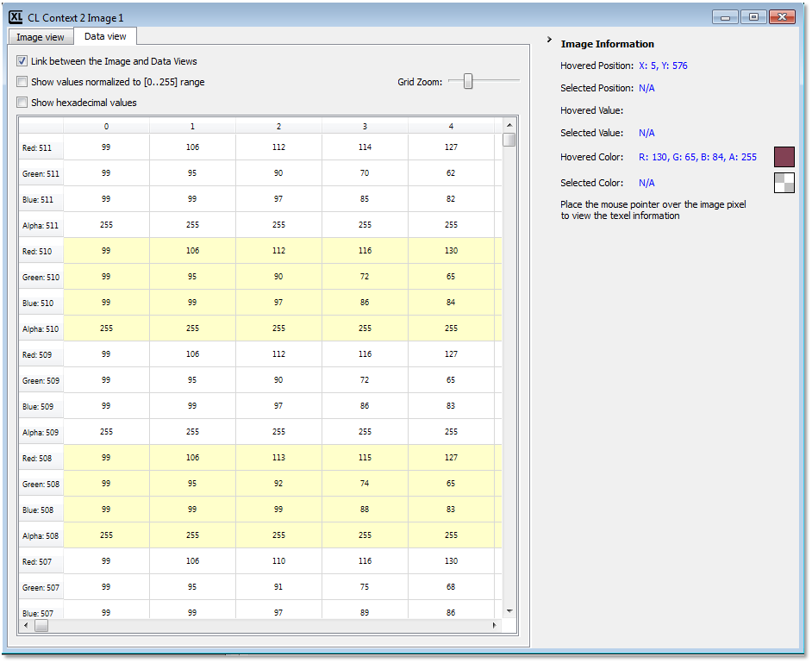Select the Blue: 508 row header
The image size is (812, 663).
(41, 510)
